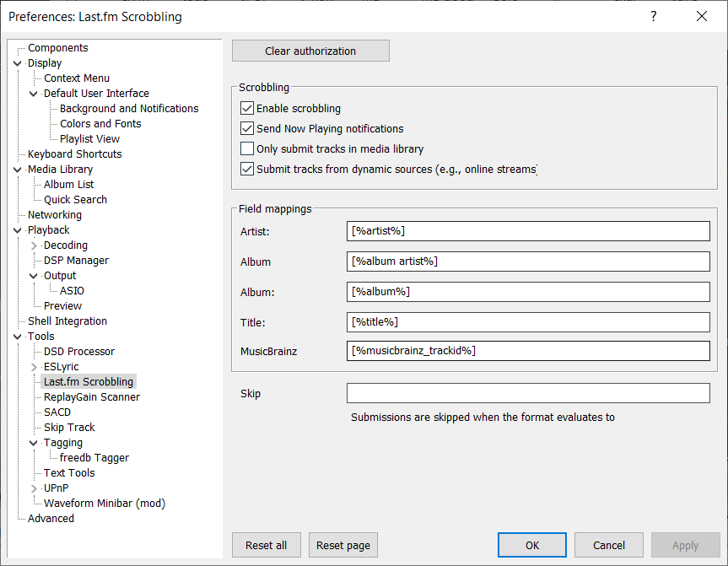Close the Preferences dialog
Image resolution: width=728 pixels, height=566 pixels.
click(702, 16)
